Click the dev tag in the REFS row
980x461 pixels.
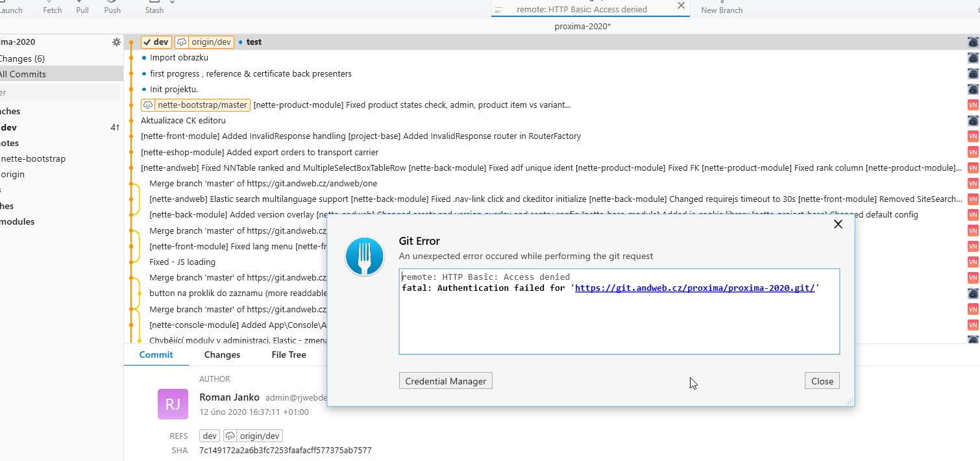click(210, 436)
